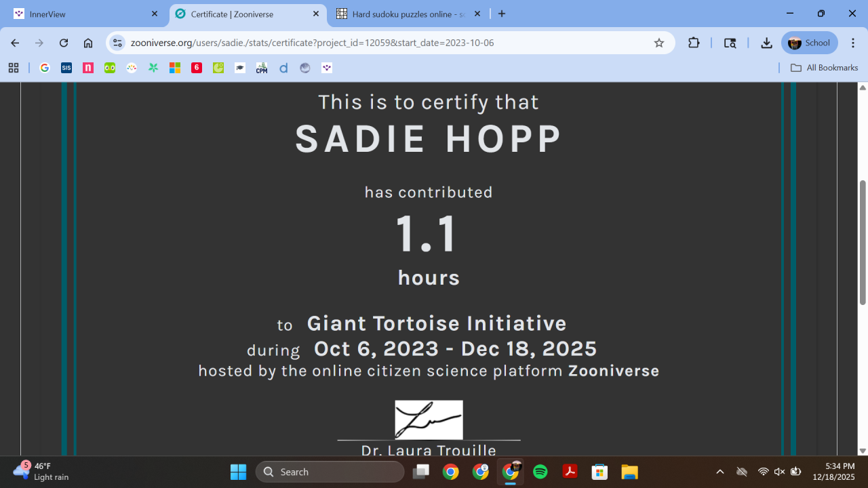
Task: Click the name 'SADIE HOPP'
Action: 429,139
